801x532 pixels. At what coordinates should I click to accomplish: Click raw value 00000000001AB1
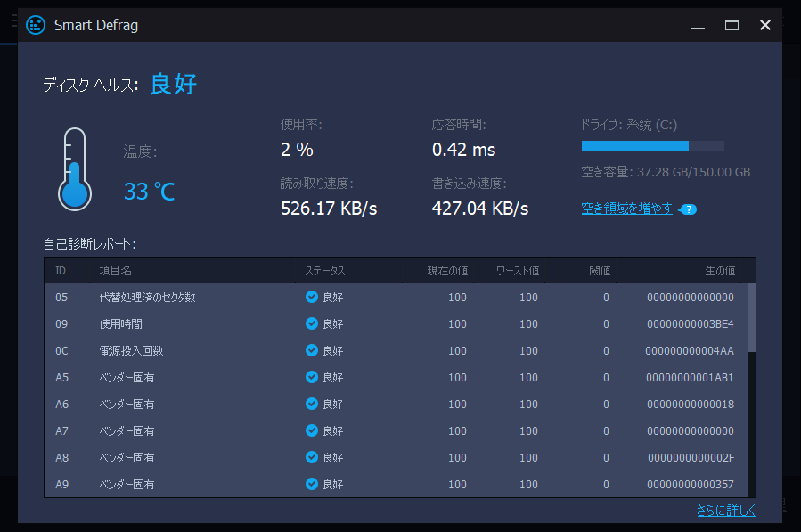[x=690, y=378]
